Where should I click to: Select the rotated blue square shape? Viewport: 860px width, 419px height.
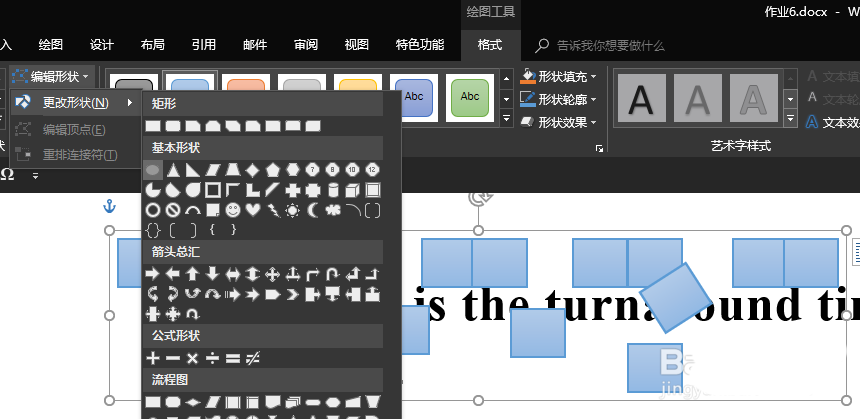pos(676,298)
